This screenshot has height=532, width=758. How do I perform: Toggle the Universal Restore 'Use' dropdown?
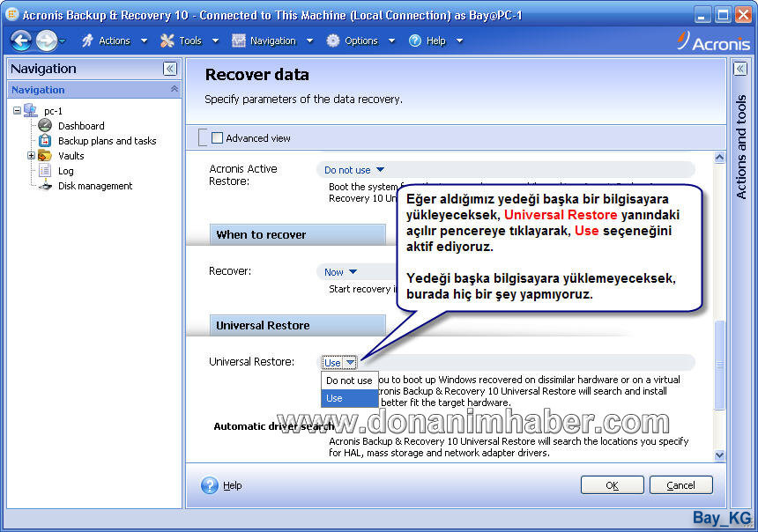pyautogui.click(x=339, y=362)
